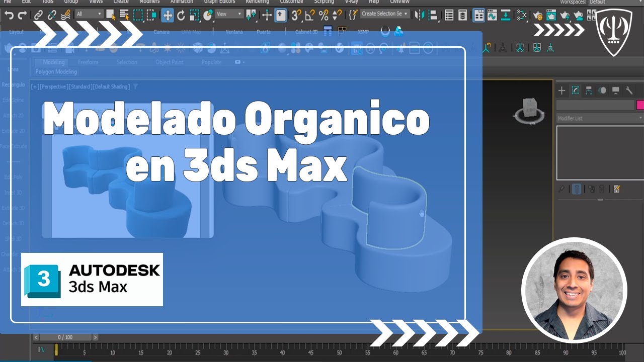Expand the Modifier List dropdown

600,118
